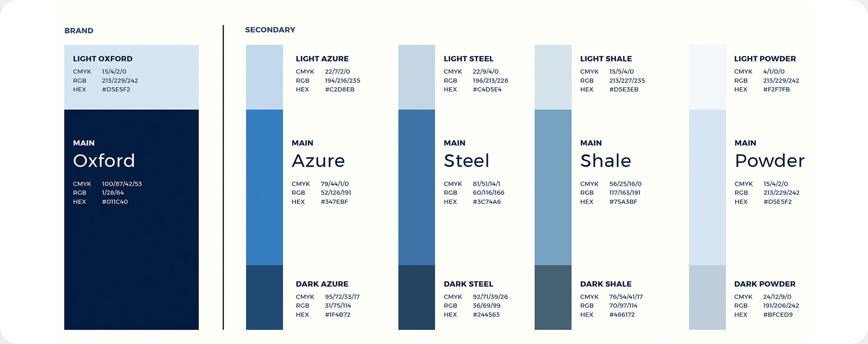
Task: Pick the Dark Shale color swatch
Action: point(553,297)
